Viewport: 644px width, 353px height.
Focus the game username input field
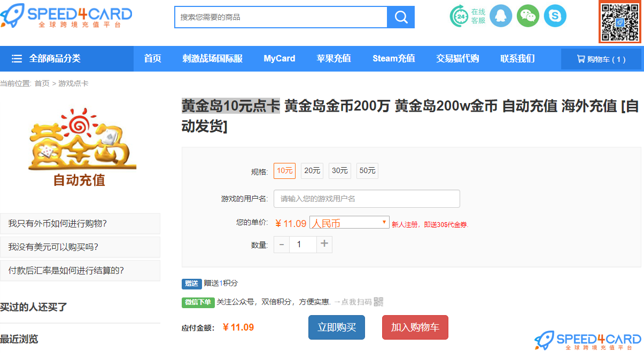click(367, 199)
